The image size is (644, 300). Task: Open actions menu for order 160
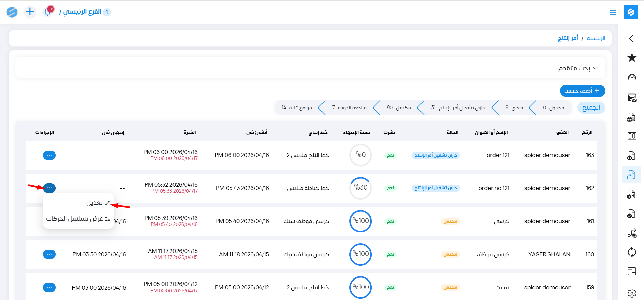(x=49, y=254)
